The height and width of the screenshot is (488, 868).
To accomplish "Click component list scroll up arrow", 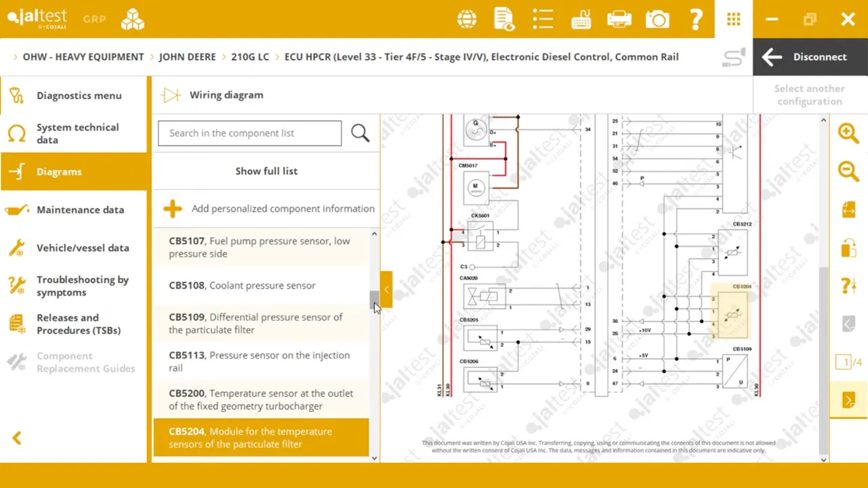I will (374, 235).
